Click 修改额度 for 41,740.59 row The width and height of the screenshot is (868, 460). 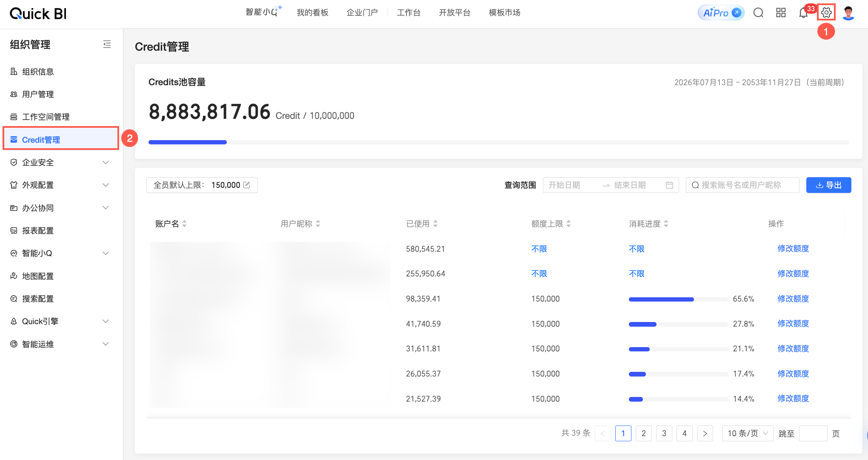[x=793, y=324]
